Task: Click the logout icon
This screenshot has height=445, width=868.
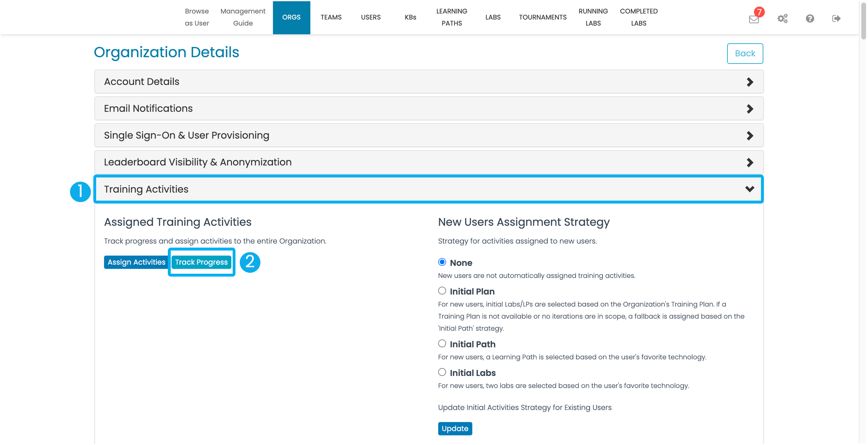Action: point(836,18)
